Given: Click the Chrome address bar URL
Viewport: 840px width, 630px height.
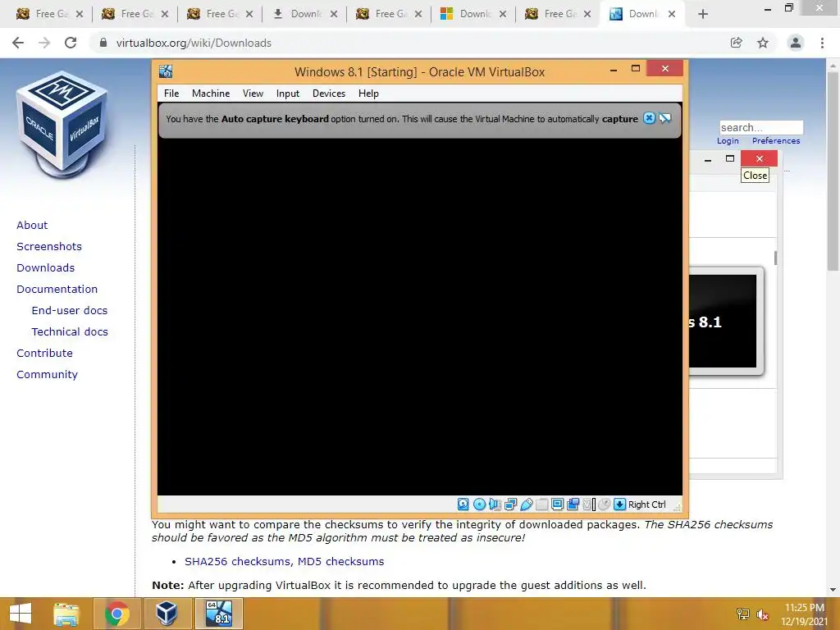Looking at the screenshot, I should point(194,43).
